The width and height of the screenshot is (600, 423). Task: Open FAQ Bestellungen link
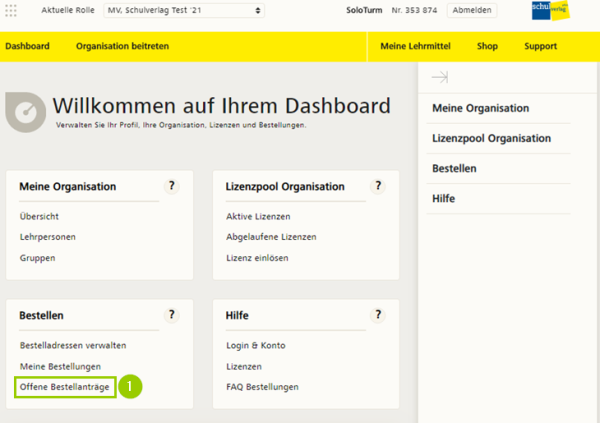click(262, 387)
